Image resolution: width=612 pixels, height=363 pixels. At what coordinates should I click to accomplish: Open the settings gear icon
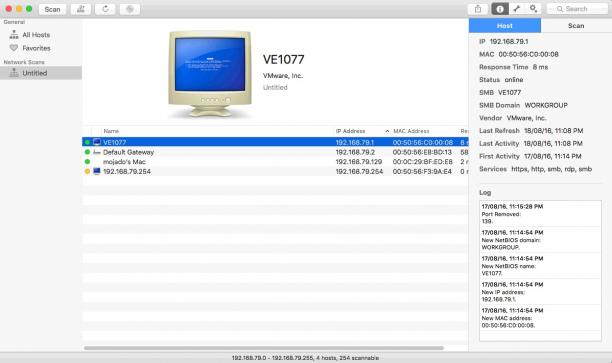click(533, 9)
